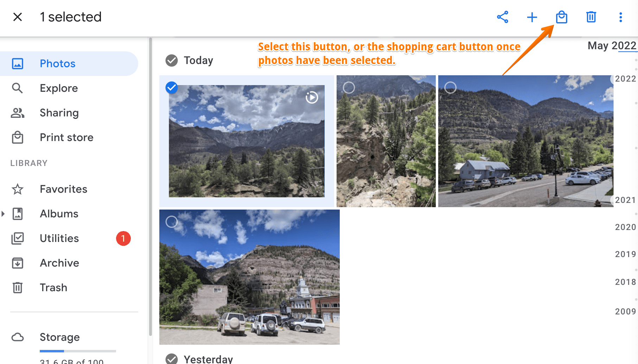Clear selection with the X icon
Screen dimensions: 638x364
[x=18, y=17]
